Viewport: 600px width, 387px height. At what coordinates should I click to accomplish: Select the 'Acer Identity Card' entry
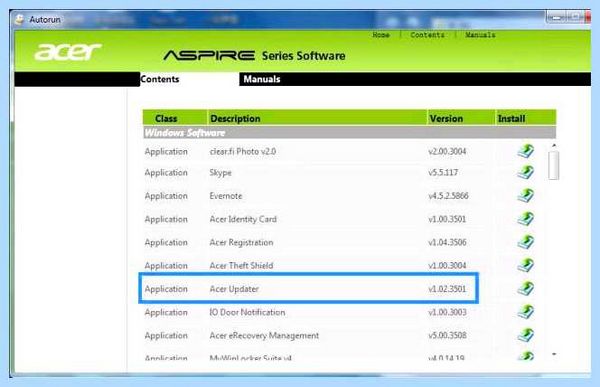pos(243,219)
